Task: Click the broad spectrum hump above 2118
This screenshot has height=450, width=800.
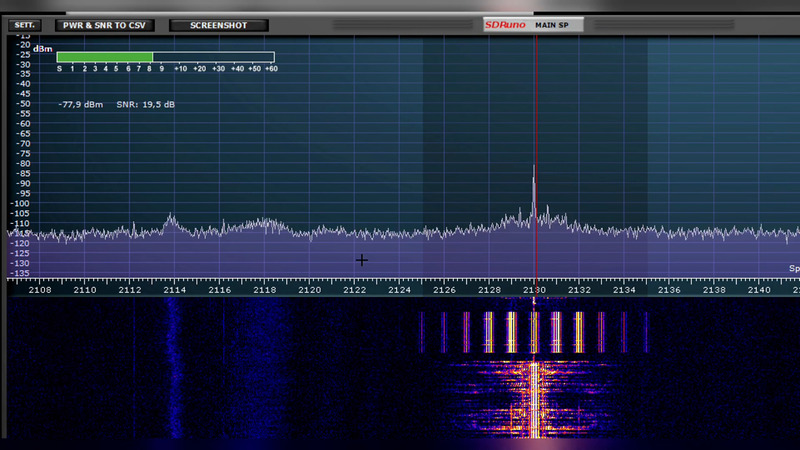Action: pos(265,222)
